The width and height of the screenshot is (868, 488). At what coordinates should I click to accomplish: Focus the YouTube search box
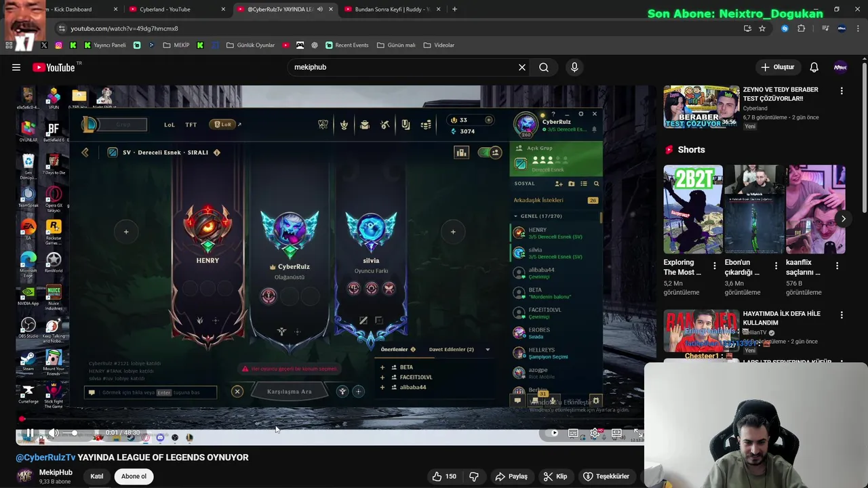[403, 67]
